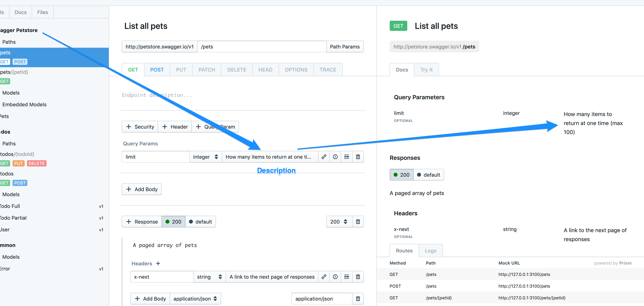Screen dimensions: 644x306
Task: Open the link icon on x-next header row
Action: tap(324, 277)
